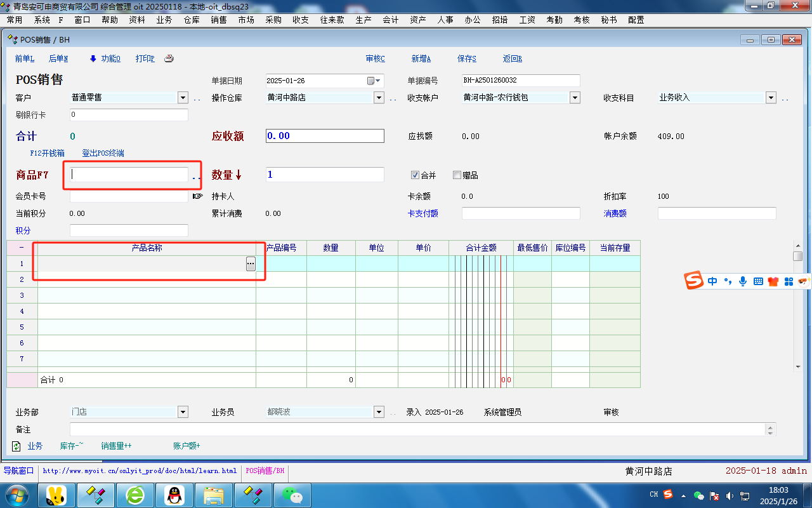Click the product table's vertical scrollbar thumb
The image size is (812, 508).
coord(797,256)
